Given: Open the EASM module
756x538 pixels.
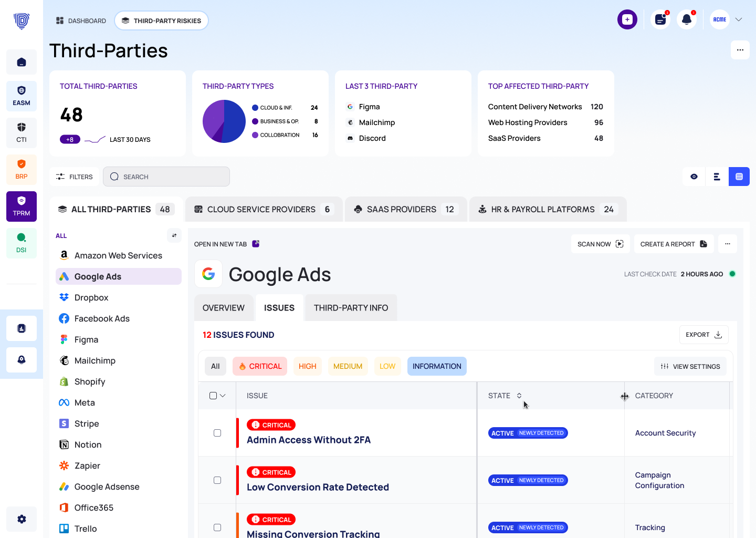Looking at the screenshot, I should tap(22, 96).
